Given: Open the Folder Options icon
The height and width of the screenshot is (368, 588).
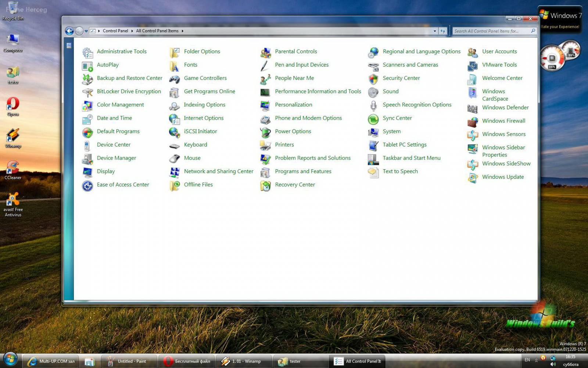Looking at the screenshot, I should click(175, 53).
